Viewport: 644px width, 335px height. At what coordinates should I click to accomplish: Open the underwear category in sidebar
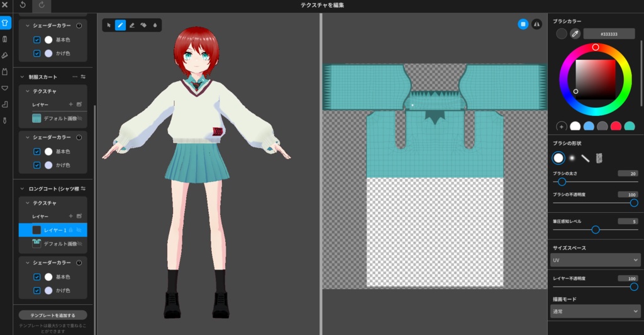(x=5, y=88)
